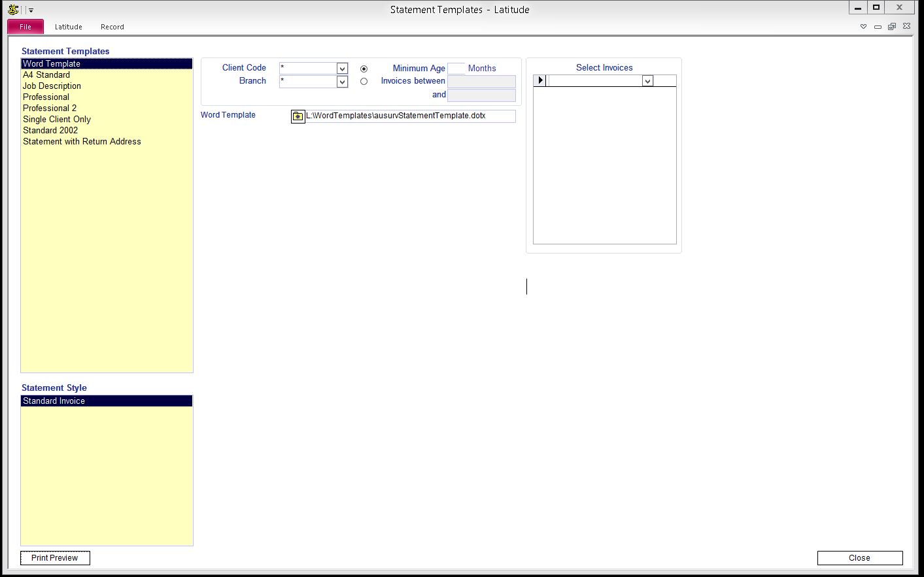This screenshot has height=577, width=924.
Task: Open the Latitude ribbon tab
Action: point(68,27)
